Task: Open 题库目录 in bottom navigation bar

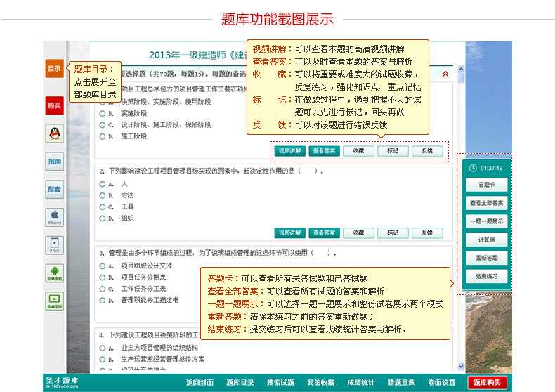Action: (x=240, y=383)
